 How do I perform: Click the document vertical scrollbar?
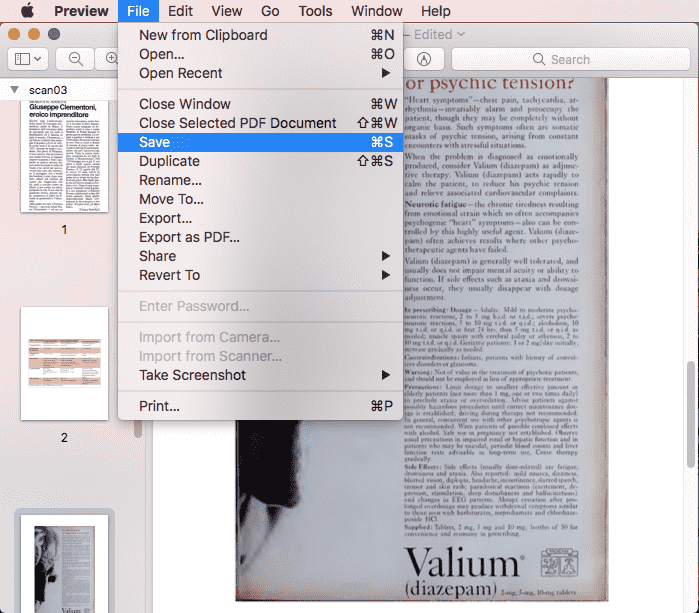691,415
